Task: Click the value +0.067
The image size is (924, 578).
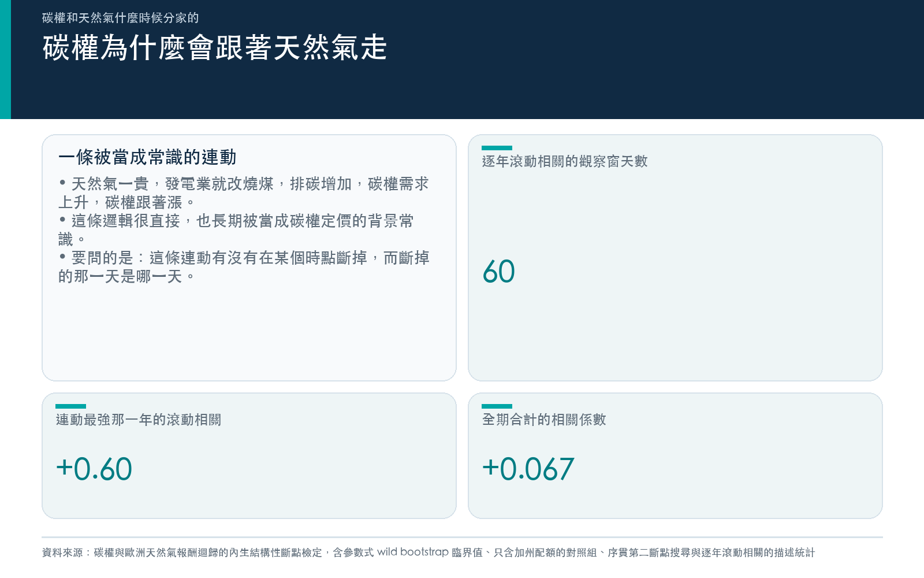Action: 528,469
